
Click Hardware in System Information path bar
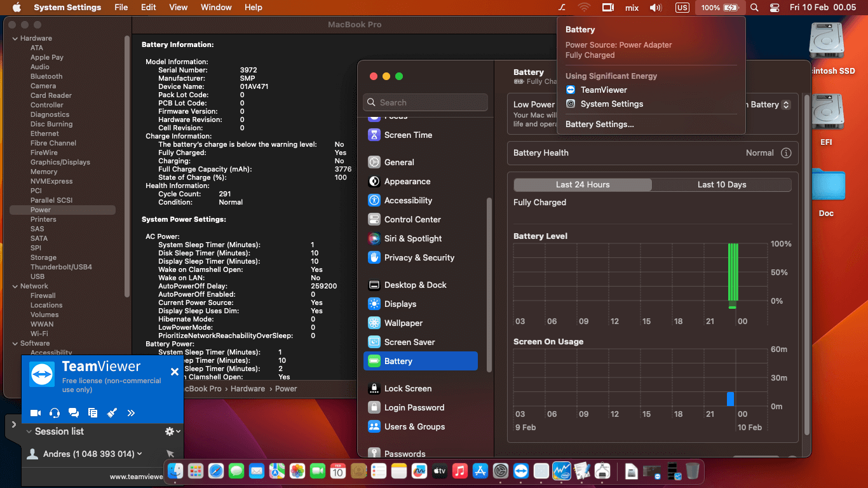(248, 389)
